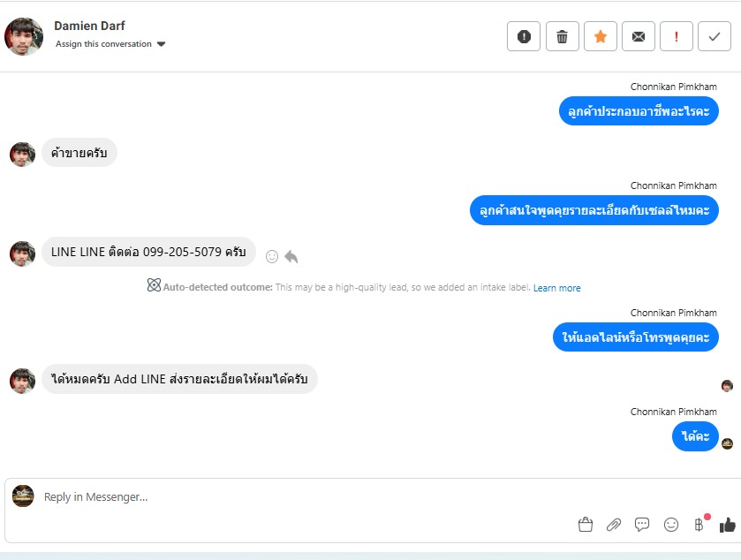The image size is (741, 560).
Task: Delete conversation using the trash icon
Action: [562, 36]
